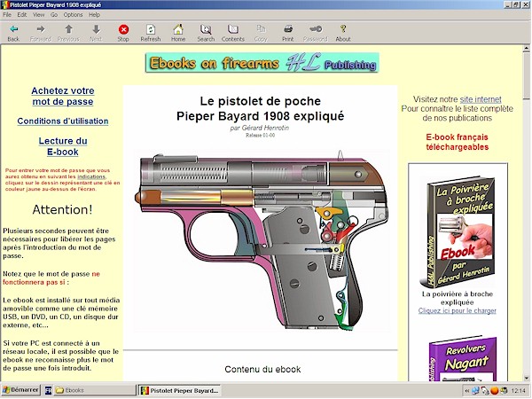
Task: Click the 'Attention!' heading
Action: [x=62, y=209]
